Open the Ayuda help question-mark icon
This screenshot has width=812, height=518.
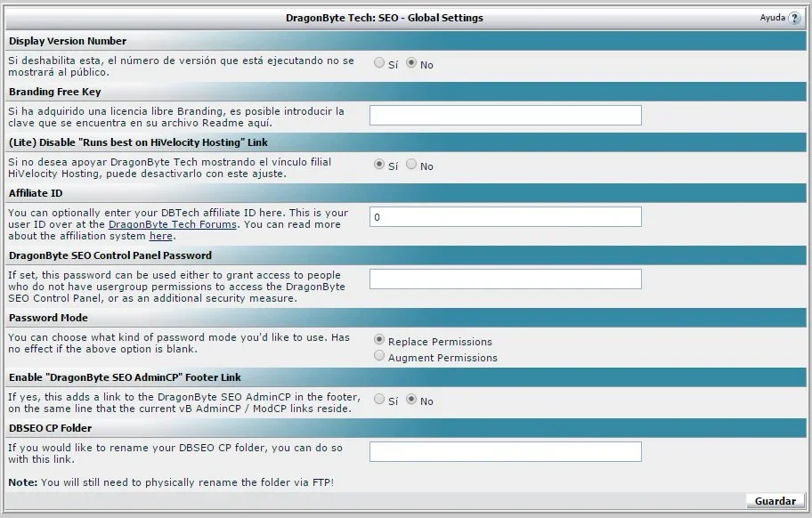click(794, 18)
